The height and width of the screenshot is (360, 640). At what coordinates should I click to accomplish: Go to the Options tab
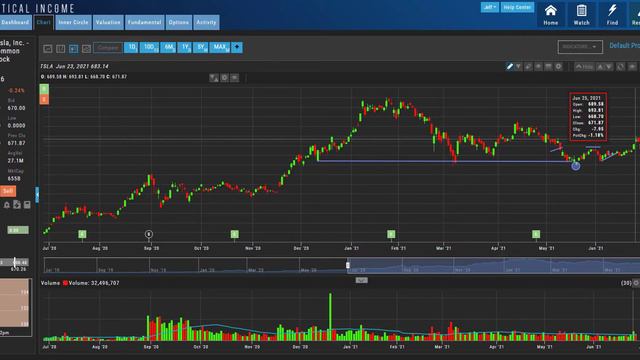[179, 22]
